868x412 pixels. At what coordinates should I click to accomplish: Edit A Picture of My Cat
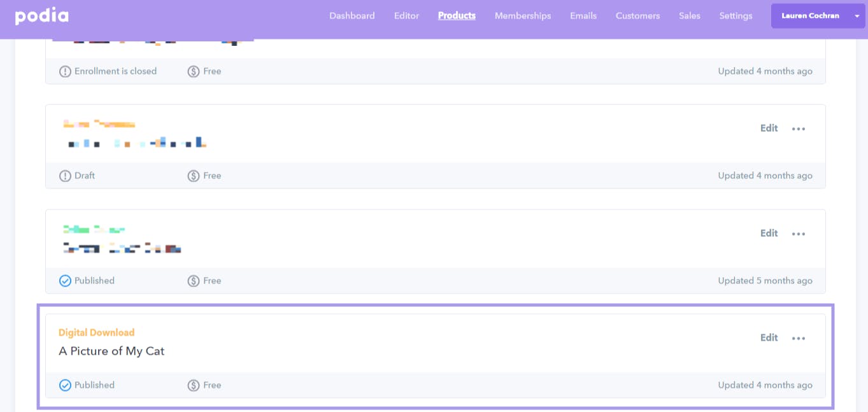[769, 337]
